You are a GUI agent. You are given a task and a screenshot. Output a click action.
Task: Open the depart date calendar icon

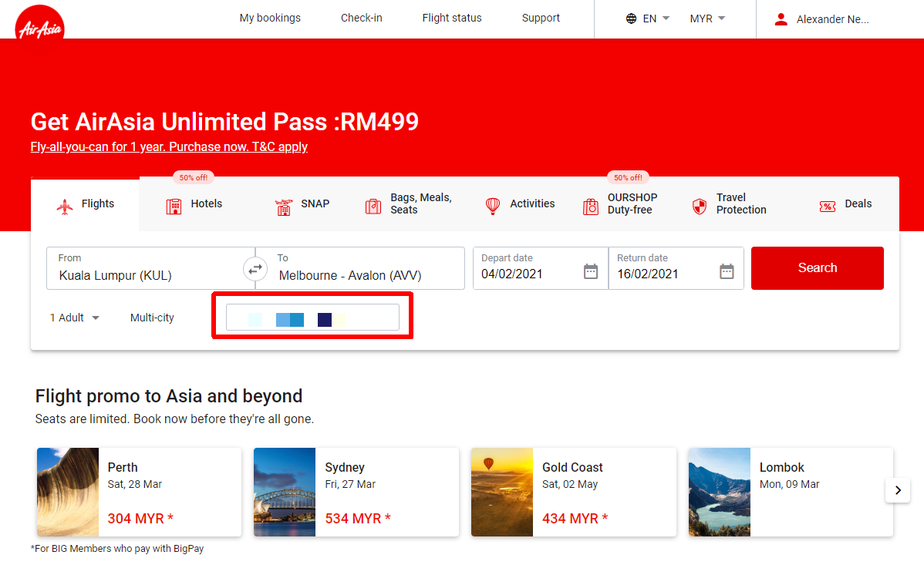[x=591, y=271]
